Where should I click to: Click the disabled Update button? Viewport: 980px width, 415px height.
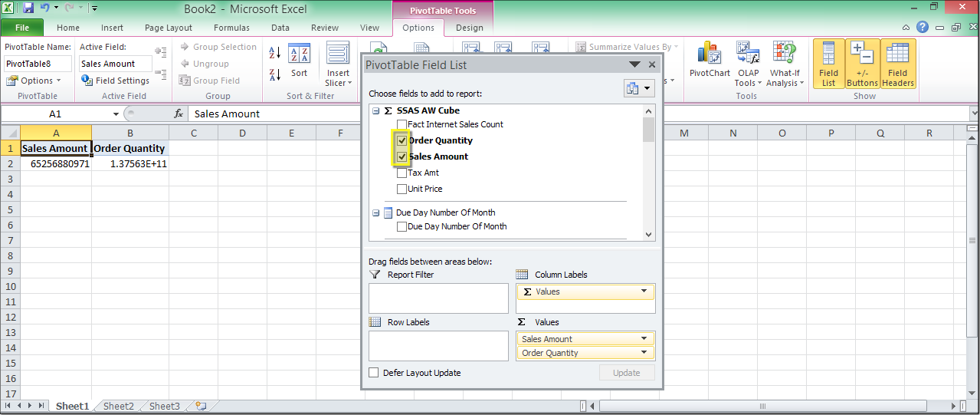[x=627, y=373]
